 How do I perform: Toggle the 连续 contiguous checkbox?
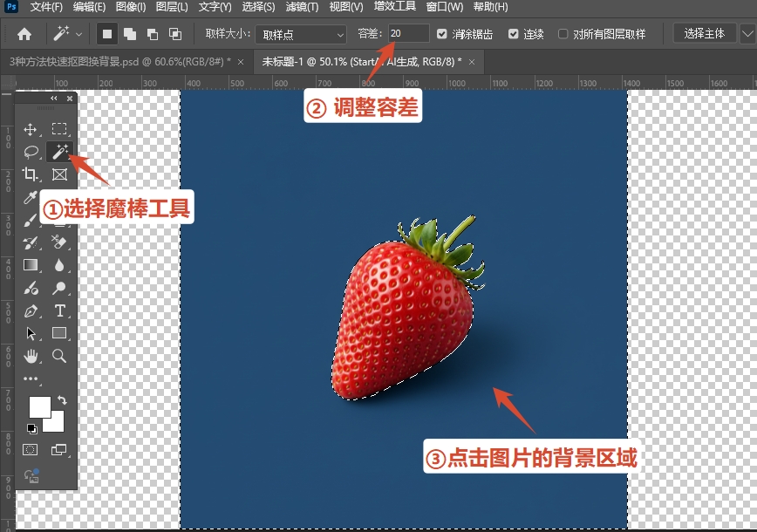(x=514, y=35)
